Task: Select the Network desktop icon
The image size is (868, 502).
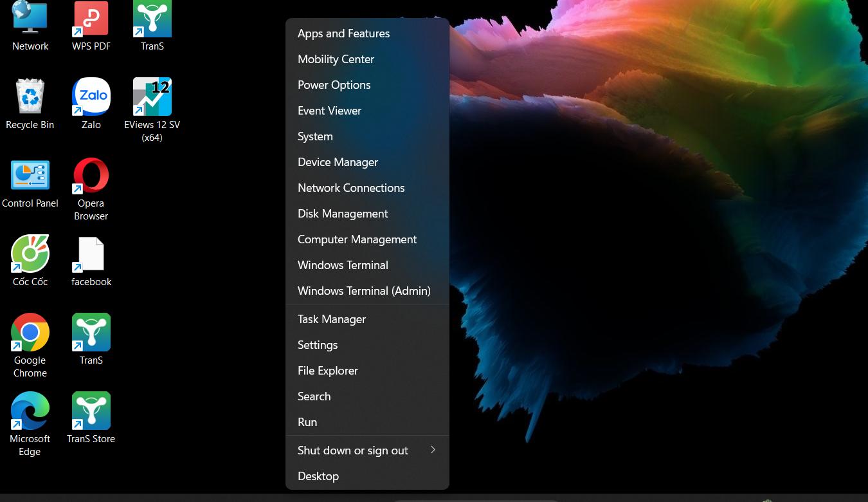Action: [x=30, y=26]
